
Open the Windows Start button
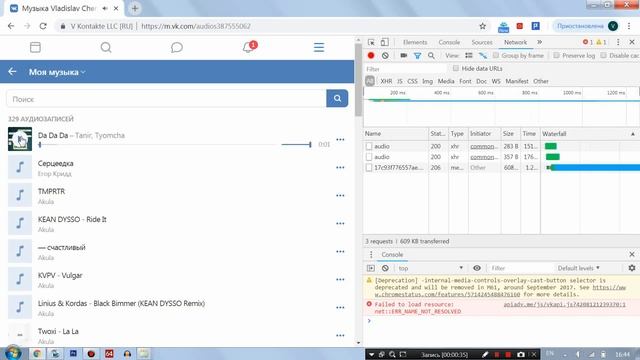13,353
